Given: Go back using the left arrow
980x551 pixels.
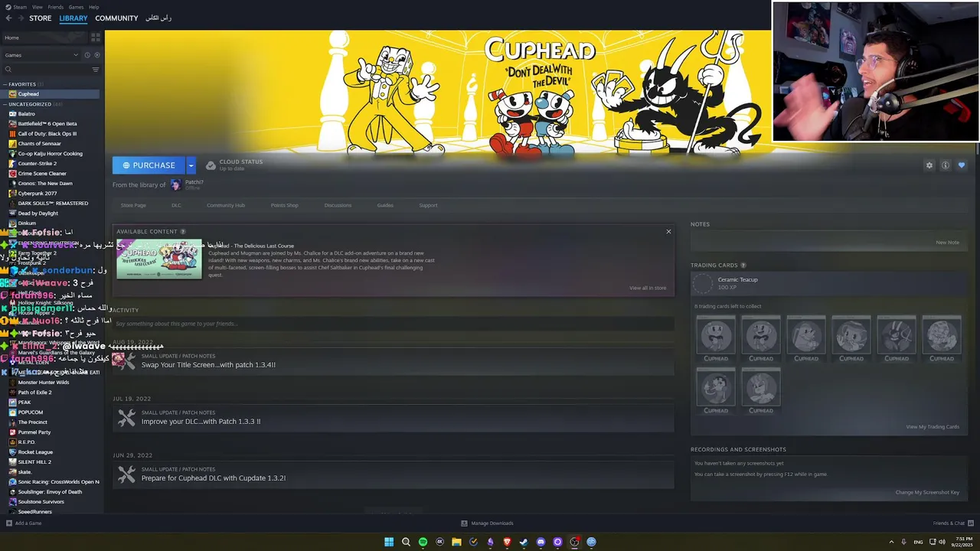Looking at the screenshot, I should tap(8, 18).
